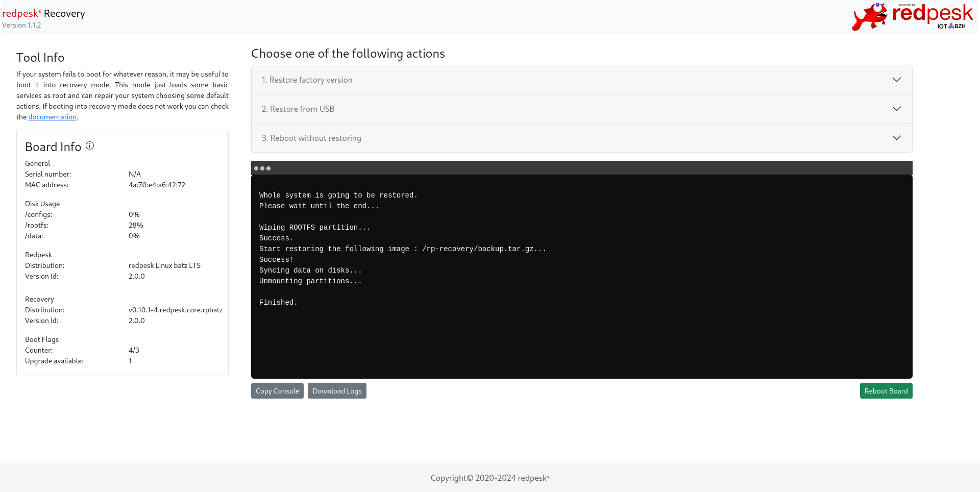This screenshot has width=980, height=492.
Task: Click the Board Info information icon
Action: tap(90, 145)
